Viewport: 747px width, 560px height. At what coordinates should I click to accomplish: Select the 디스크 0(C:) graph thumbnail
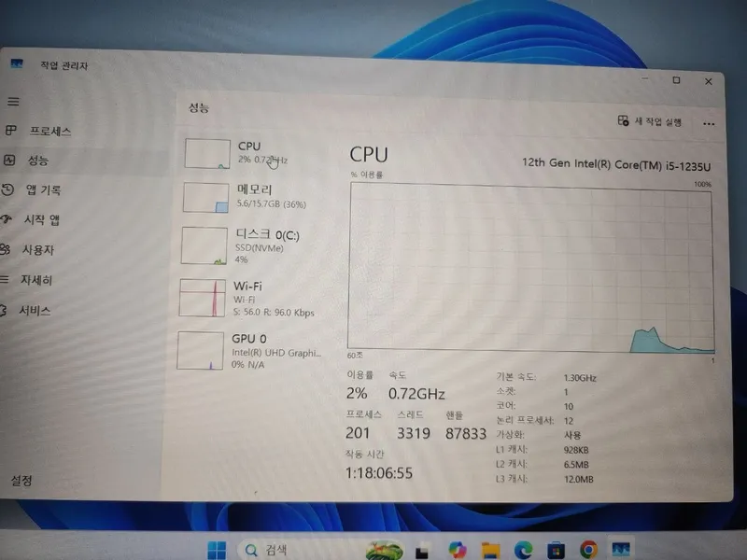[x=204, y=245]
